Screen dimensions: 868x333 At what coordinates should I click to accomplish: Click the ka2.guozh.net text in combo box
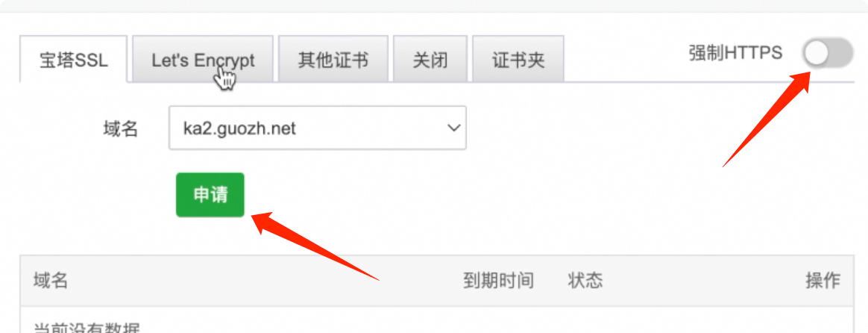[239, 128]
